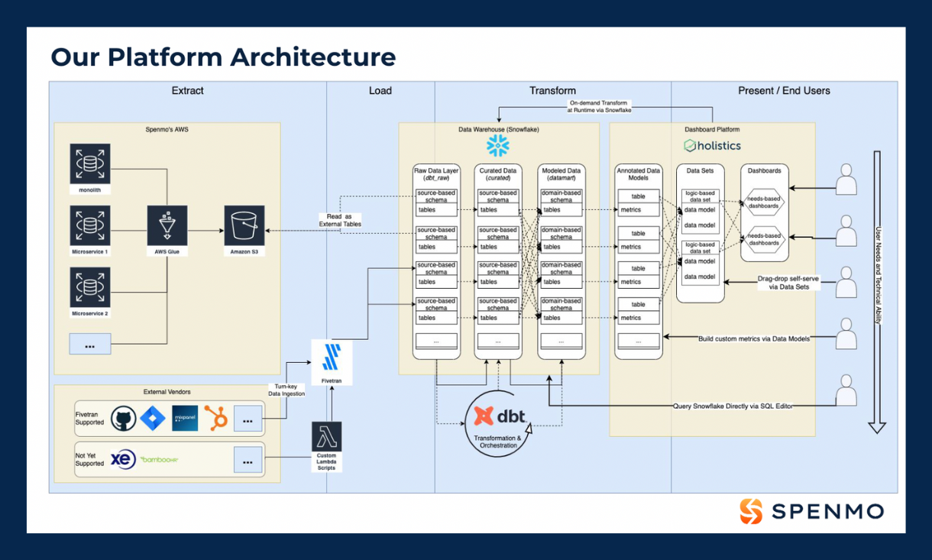Click the dbt Transformation & Orchestration logo
The width and height of the screenshot is (932, 560).
500,416
